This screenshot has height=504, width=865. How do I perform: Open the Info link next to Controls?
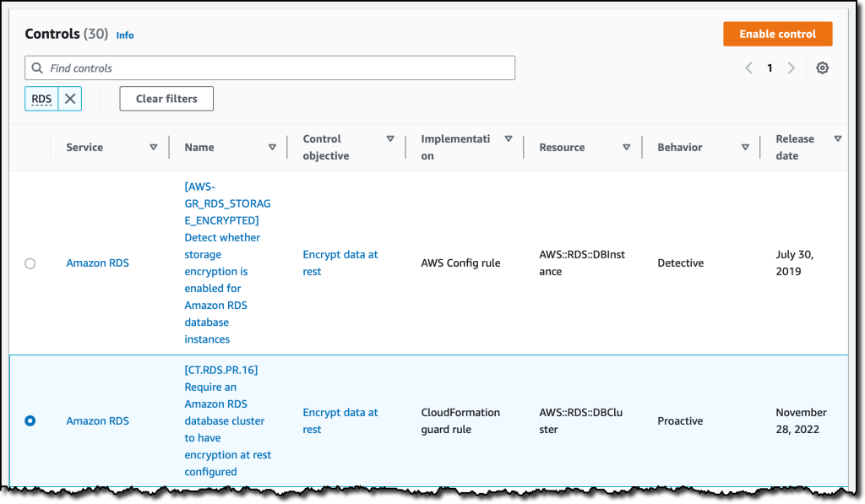(125, 35)
